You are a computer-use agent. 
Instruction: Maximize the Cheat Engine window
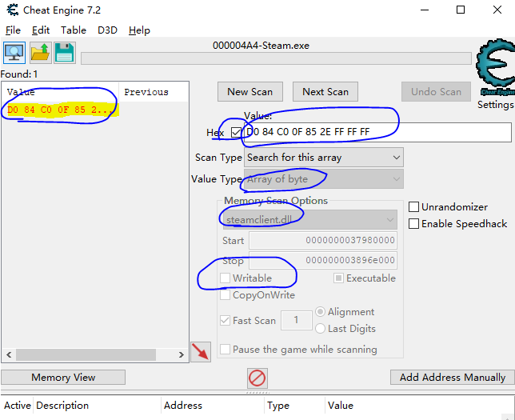pos(461,10)
